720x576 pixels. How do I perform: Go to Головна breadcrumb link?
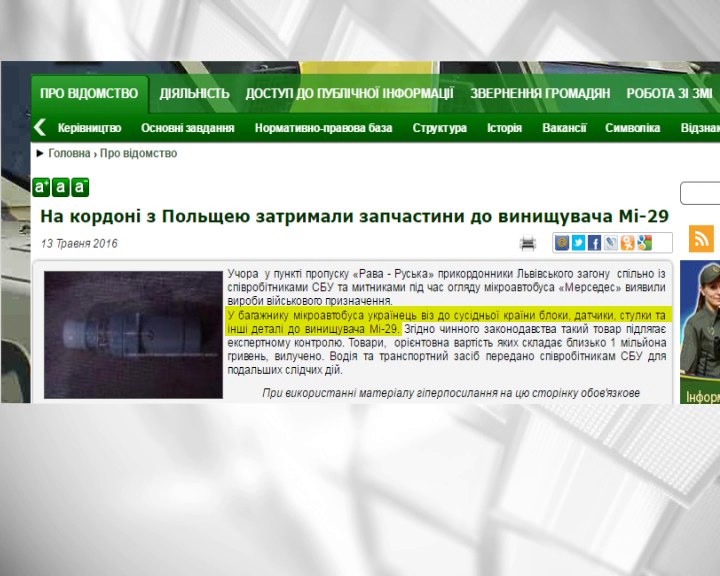click(x=69, y=153)
